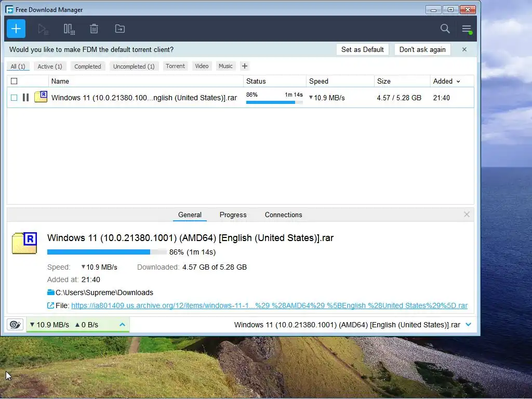Screen dimensions: 532x399
Task: Minimize the Free Download Manager window
Action: coord(433,9)
